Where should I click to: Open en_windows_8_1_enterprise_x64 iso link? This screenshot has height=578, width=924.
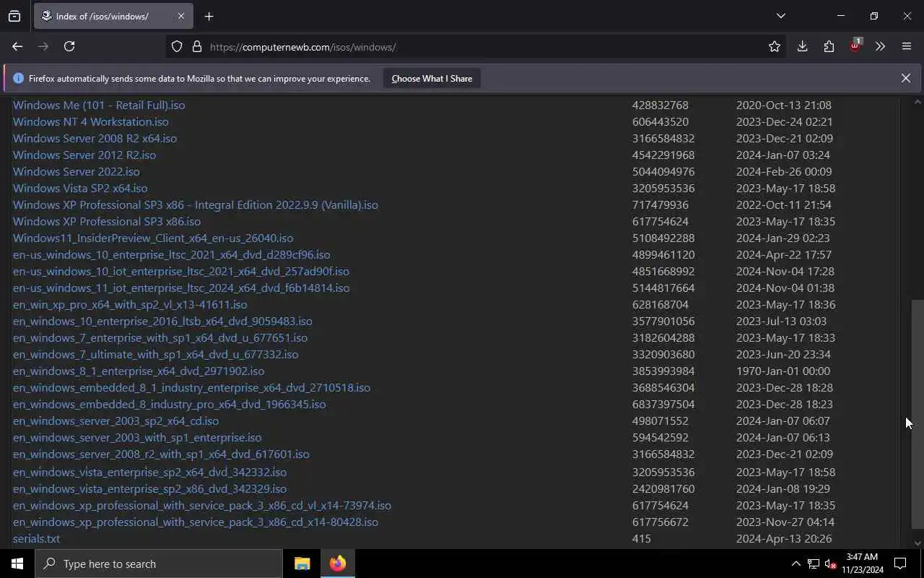(x=139, y=371)
